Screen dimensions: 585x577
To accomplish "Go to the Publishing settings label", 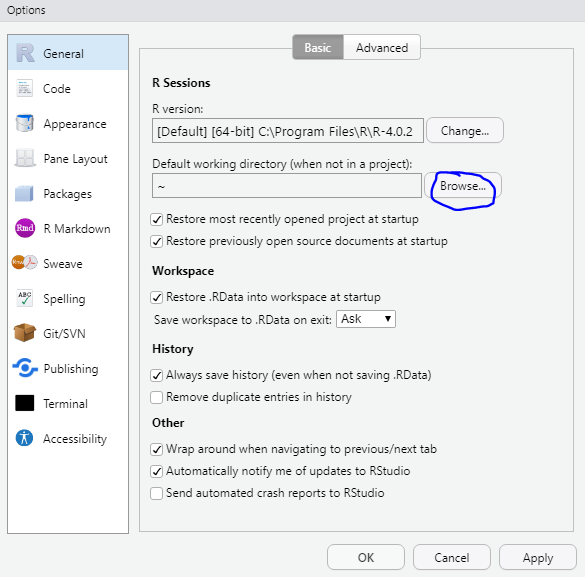I will (x=71, y=369).
